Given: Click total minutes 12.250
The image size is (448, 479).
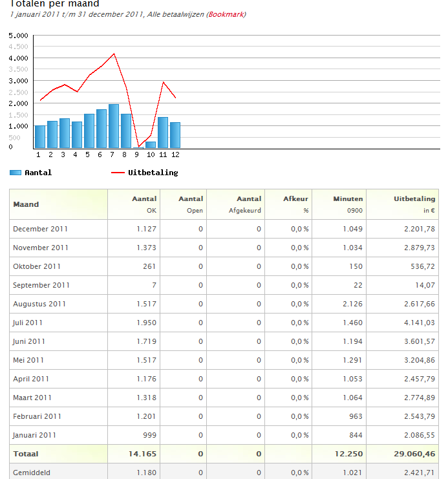Looking at the screenshot, I should click(x=348, y=454).
